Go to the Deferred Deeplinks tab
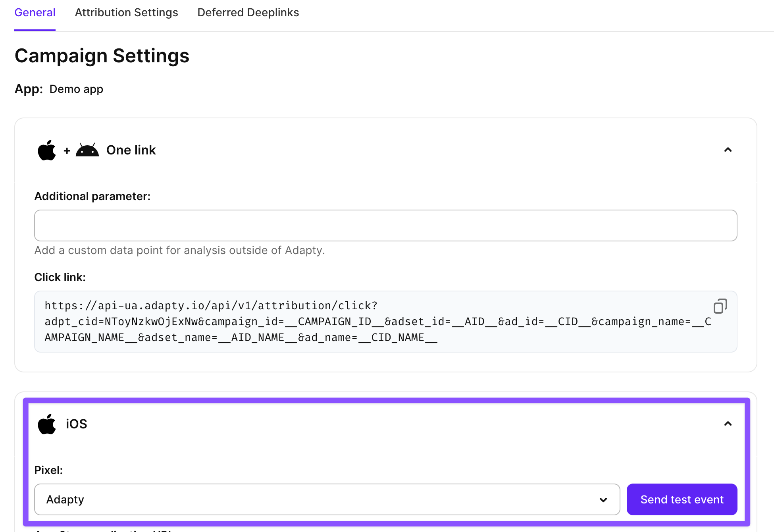 [x=248, y=13]
